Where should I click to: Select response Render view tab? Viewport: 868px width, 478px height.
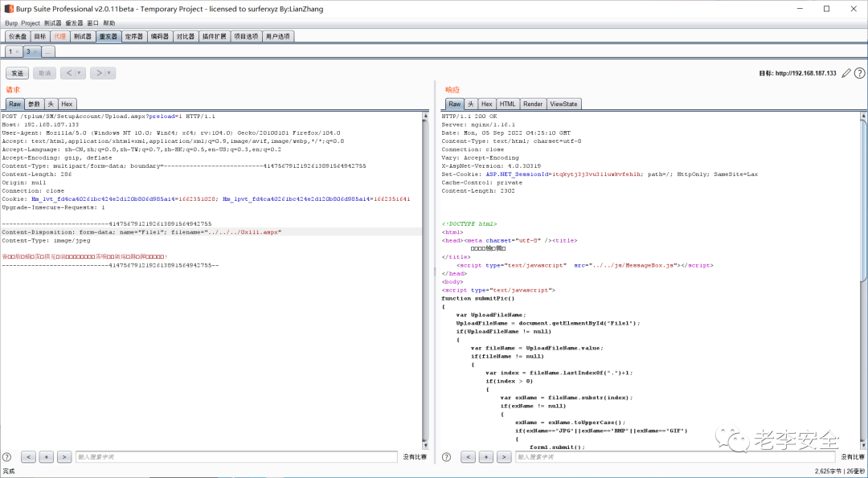click(533, 104)
